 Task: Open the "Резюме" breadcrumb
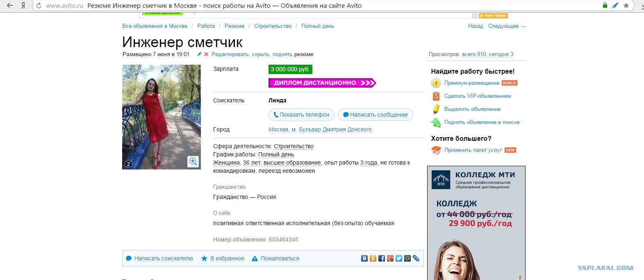[x=234, y=26]
